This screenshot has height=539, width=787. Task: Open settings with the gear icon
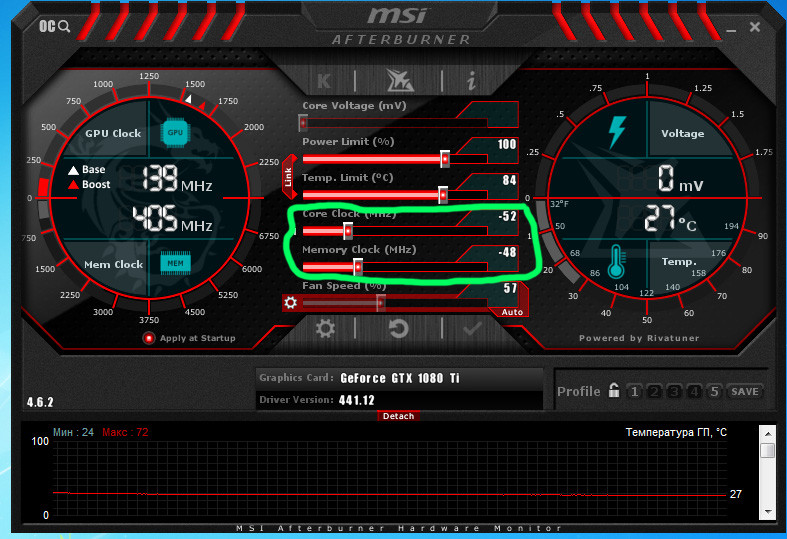click(x=325, y=329)
